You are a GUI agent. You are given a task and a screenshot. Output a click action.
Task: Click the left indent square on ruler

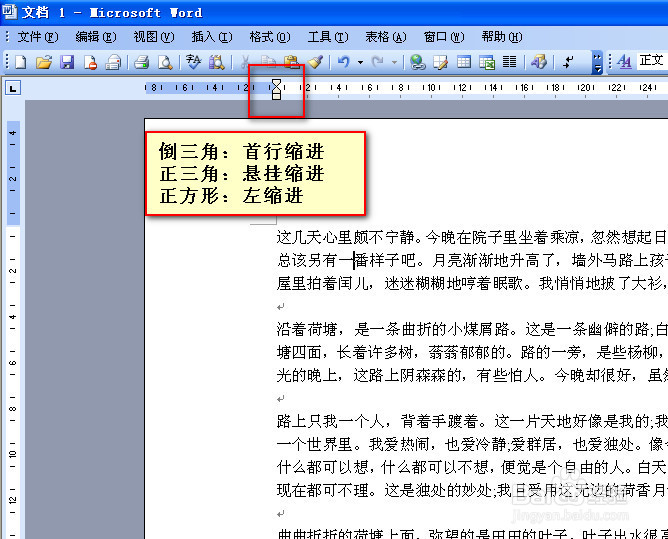point(276,97)
